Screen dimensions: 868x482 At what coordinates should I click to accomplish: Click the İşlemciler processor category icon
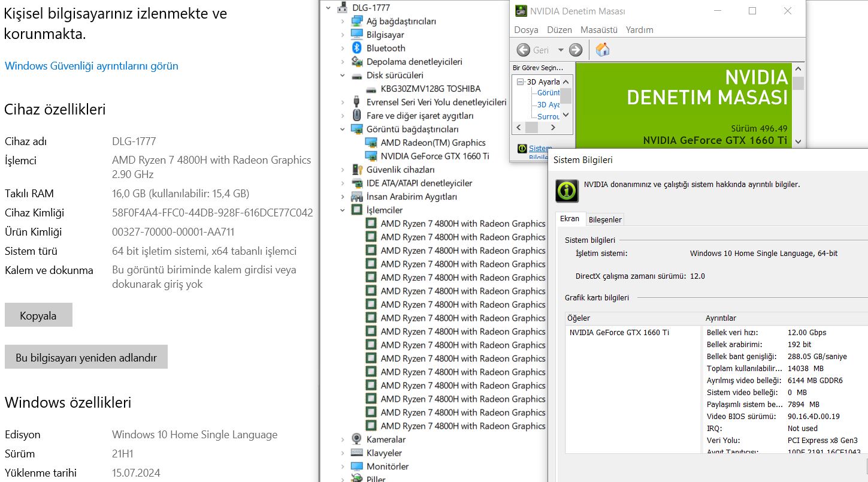click(357, 210)
